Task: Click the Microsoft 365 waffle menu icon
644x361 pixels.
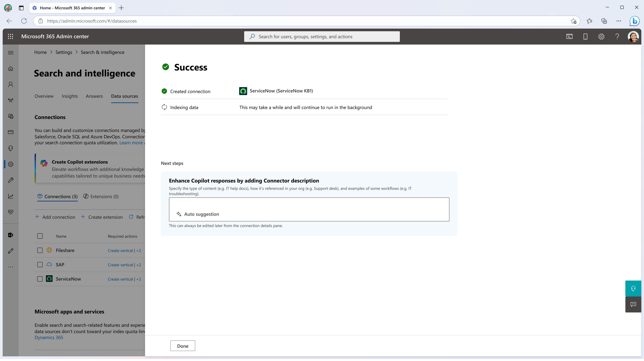Action: tap(11, 36)
